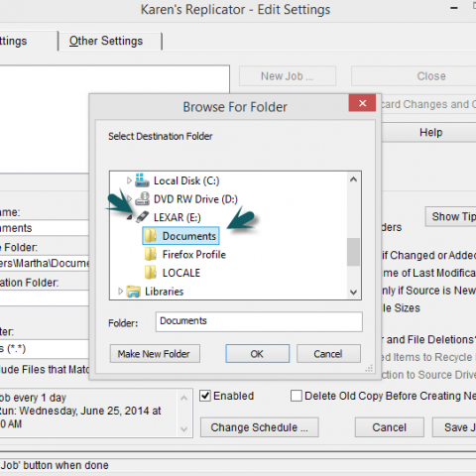Select LEXAR (E:) label in tree
Screen dimensions: 476x476
pos(178,217)
